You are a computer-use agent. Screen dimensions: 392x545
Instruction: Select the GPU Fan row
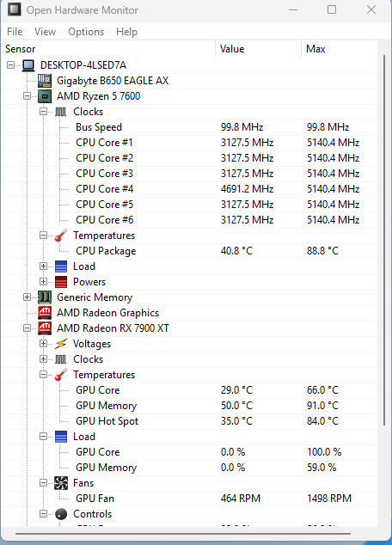(x=189, y=499)
